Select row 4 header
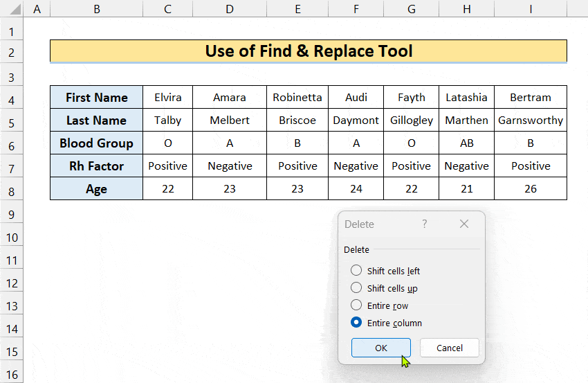Screen dimensions: 588x383 [12, 100]
